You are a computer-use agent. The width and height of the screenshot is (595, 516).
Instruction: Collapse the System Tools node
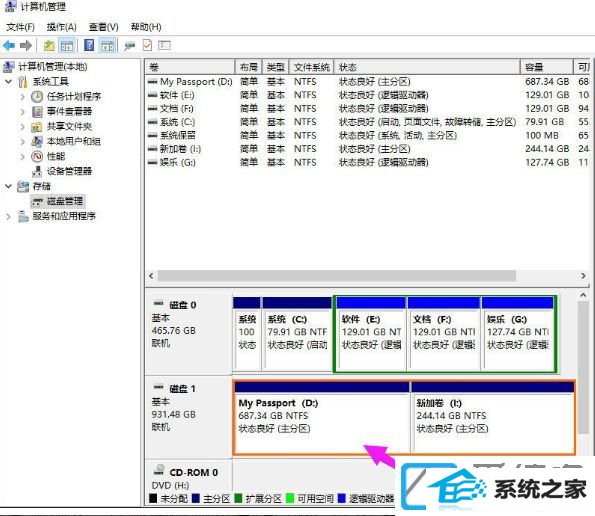coord(8,82)
